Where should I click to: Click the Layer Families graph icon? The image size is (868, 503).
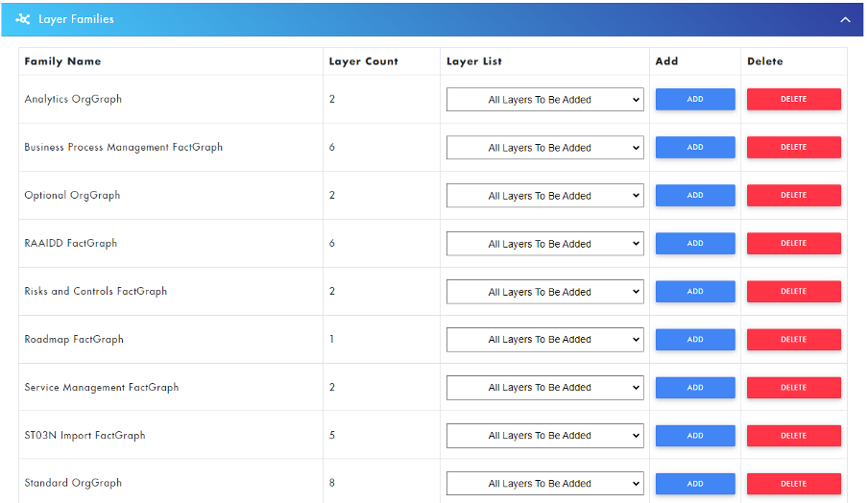(23, 19)
